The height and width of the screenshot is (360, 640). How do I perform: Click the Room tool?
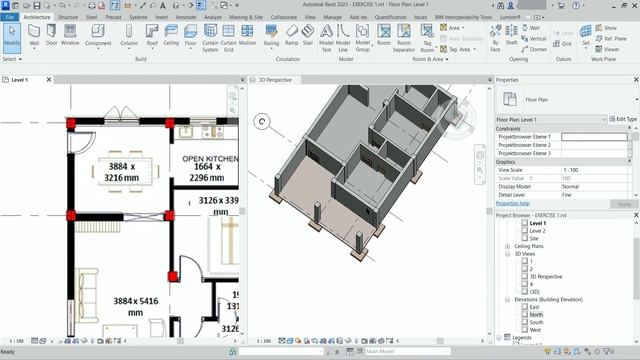tap(384, 35)
